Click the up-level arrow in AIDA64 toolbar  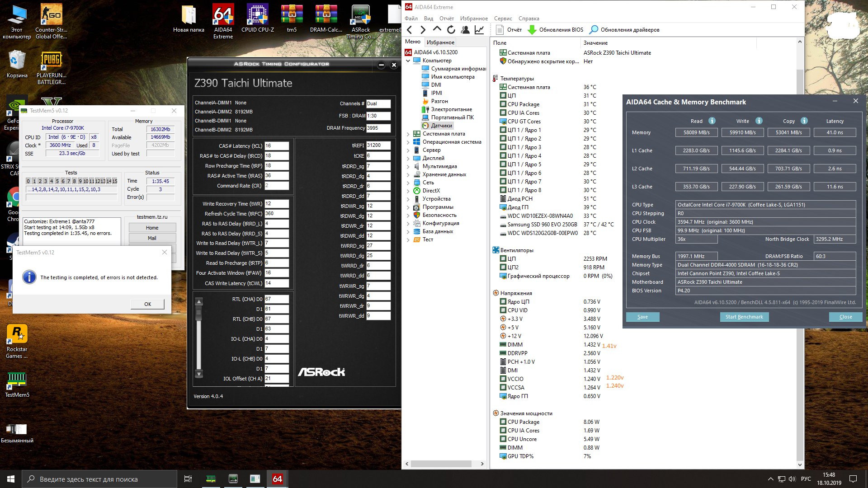[437, 29]
